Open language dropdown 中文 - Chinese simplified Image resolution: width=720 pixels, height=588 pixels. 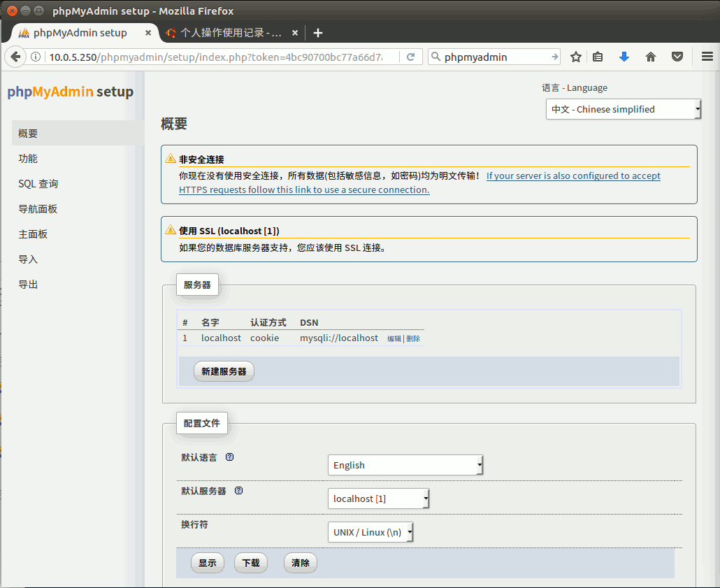(624, 109)
